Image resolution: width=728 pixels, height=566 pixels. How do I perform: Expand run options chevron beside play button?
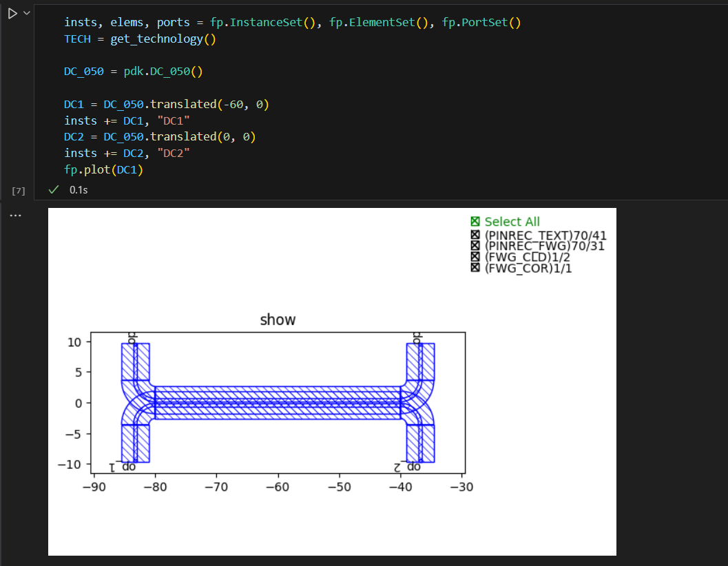point(27,13)
